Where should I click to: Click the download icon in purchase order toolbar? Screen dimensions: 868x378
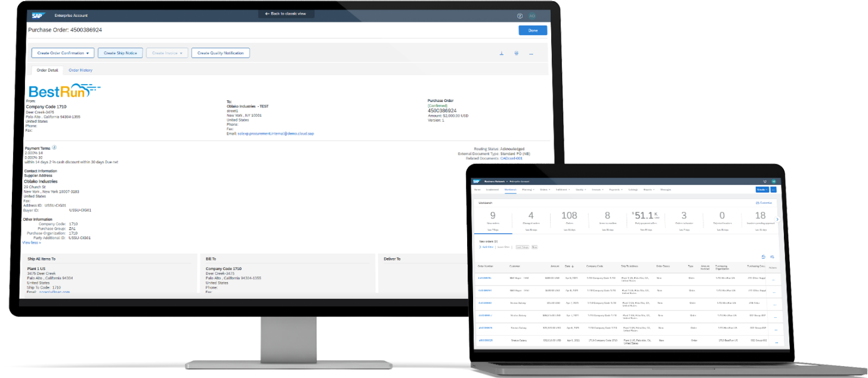pos(501,53)
